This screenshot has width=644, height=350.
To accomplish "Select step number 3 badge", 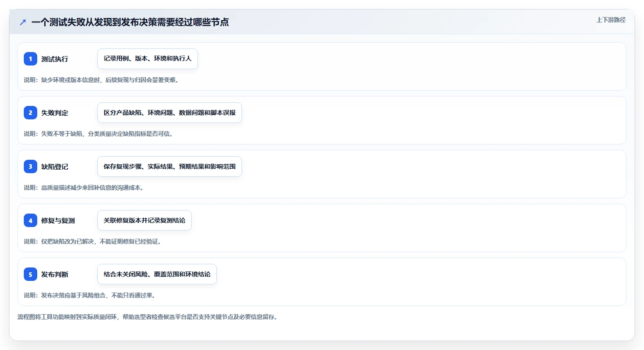I will tap(31, 166).
